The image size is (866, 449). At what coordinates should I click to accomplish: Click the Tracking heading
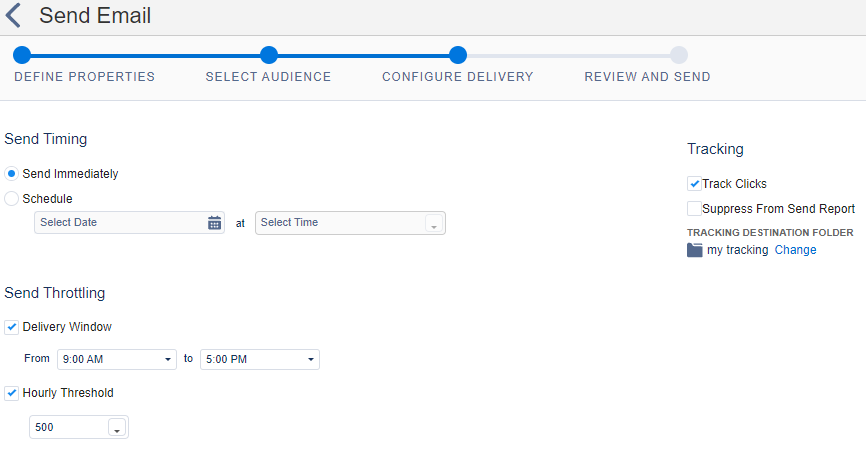[x=715, y=149]
